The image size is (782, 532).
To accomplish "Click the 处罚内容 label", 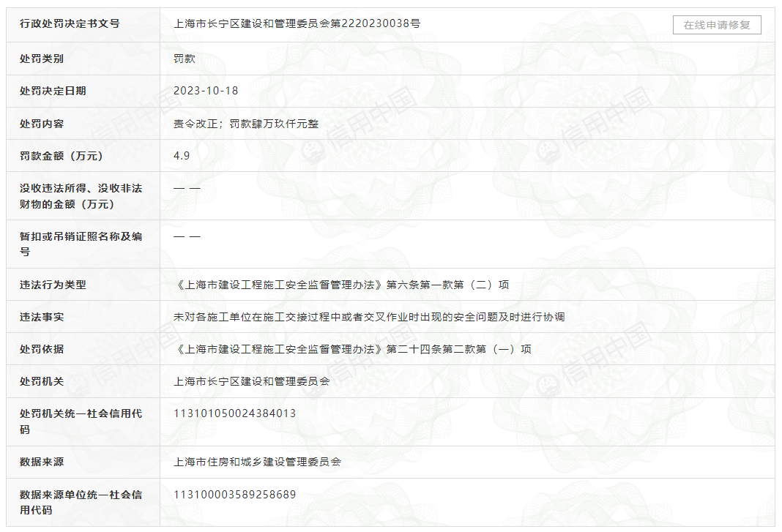I will point(42,124).
